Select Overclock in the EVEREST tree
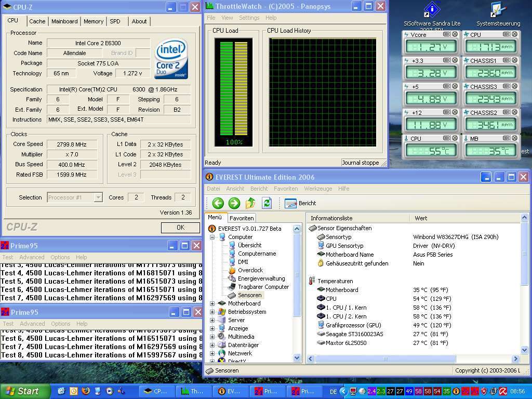 point(250,270)
